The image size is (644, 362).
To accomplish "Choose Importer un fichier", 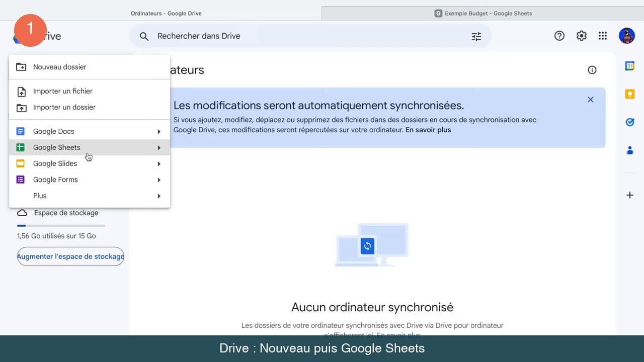I will pos(90,91).
